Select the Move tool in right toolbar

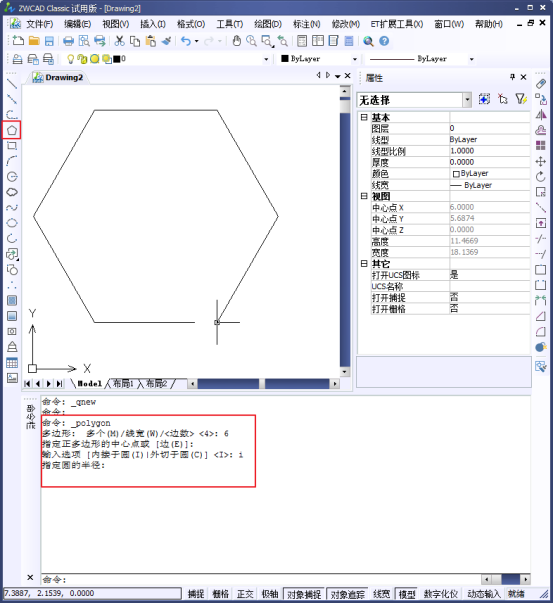pyautogui.click(x=541, y=161)
